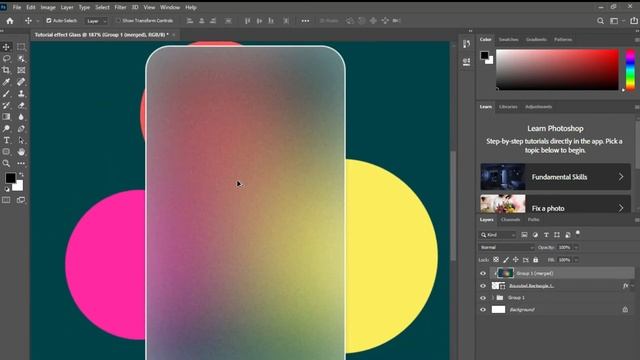
Task: Open the layer filter Kind dropdown
Action: tap(498, 235)
